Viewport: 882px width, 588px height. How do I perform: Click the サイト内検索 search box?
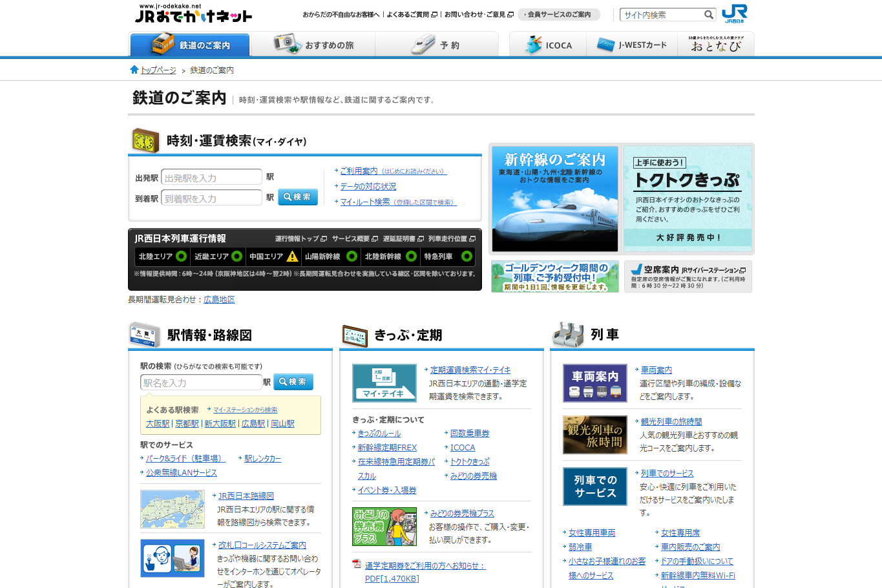tap(662, 15)
